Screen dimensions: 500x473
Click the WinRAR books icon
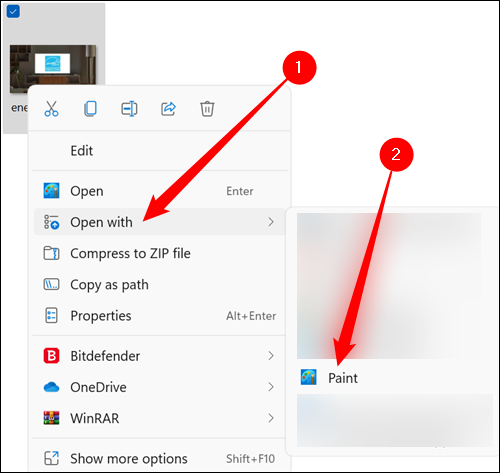(51, 418)
